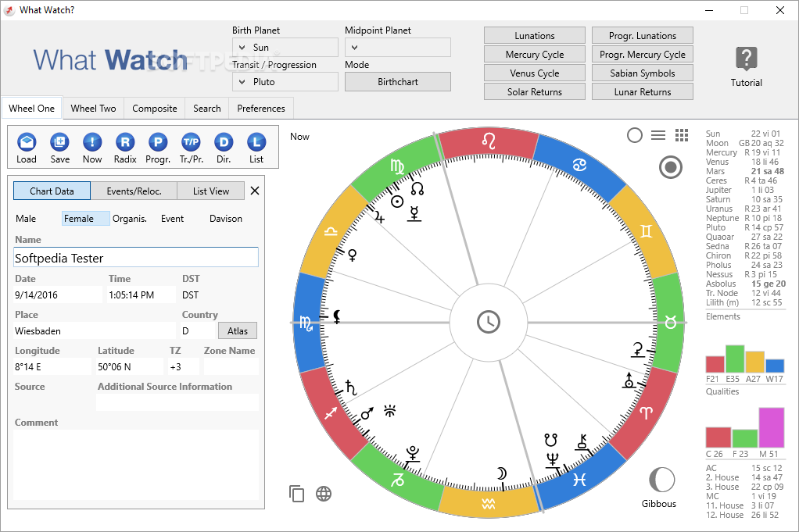The width and height of the screenshot is (799, 532).
Task: Click the Venus Cycle button
Action: point(535,73)
